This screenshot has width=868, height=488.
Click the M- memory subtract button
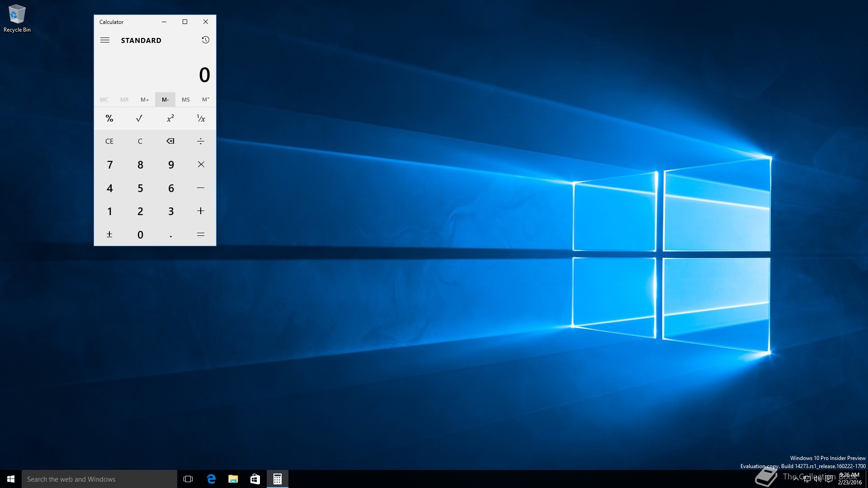[x=165, y=99]
